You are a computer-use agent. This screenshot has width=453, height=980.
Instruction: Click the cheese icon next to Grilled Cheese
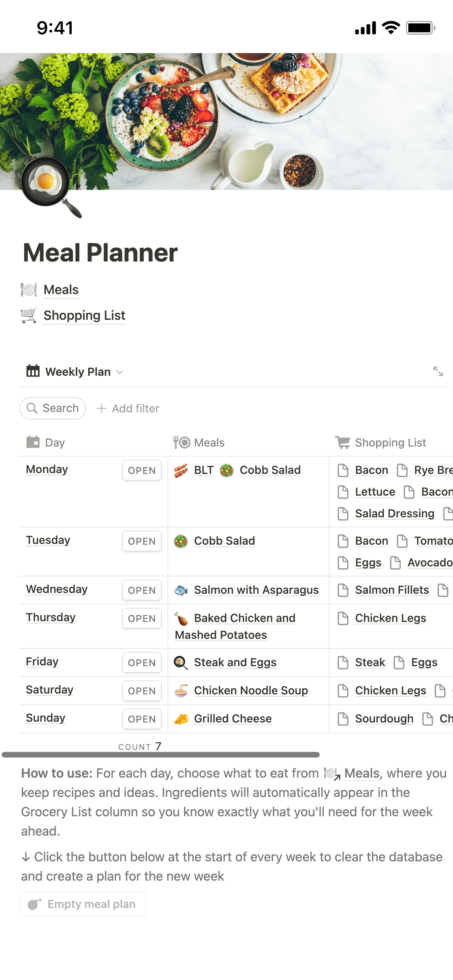(181, 719)
